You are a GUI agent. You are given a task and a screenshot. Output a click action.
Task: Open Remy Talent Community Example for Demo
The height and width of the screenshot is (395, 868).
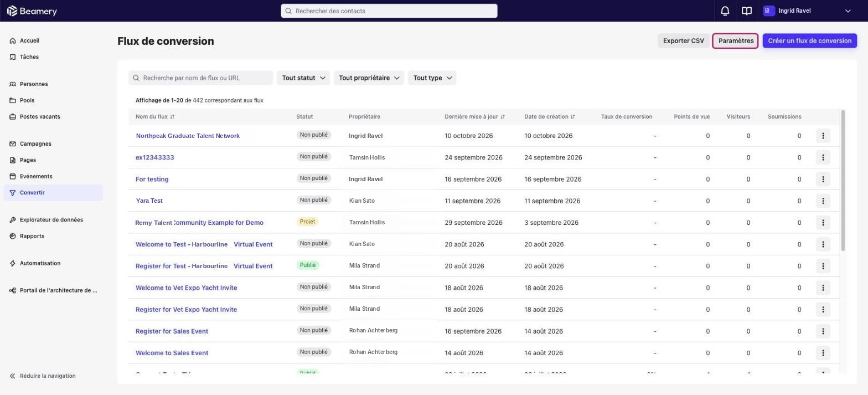click(x=199, y=223)
